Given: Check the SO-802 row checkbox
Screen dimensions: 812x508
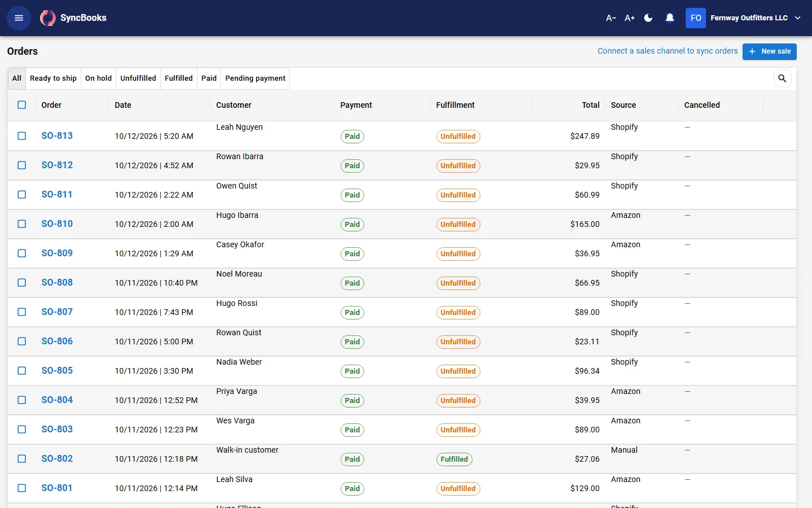Looking at the screenshot, I should tap(22, 459).
